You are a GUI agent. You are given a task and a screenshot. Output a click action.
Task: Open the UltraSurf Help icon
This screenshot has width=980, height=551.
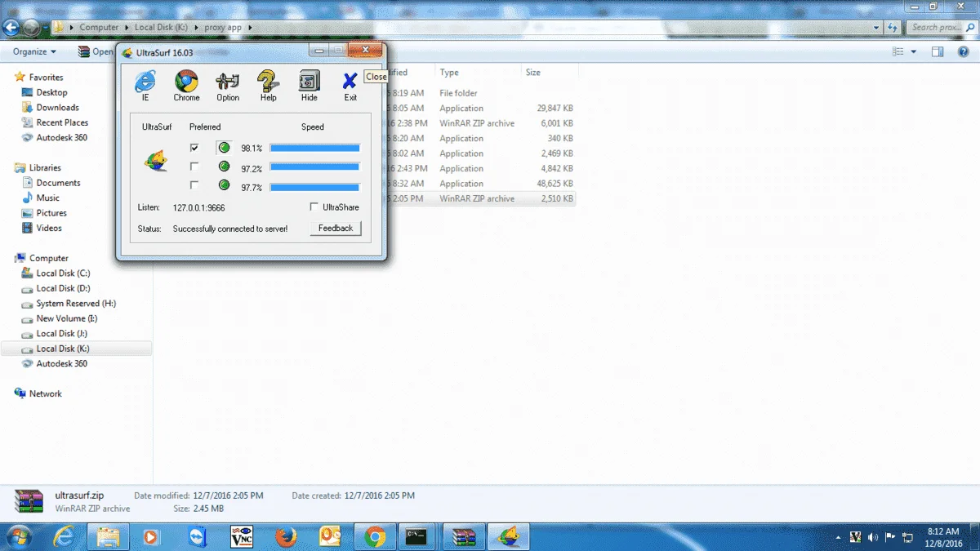coord(268,85)
